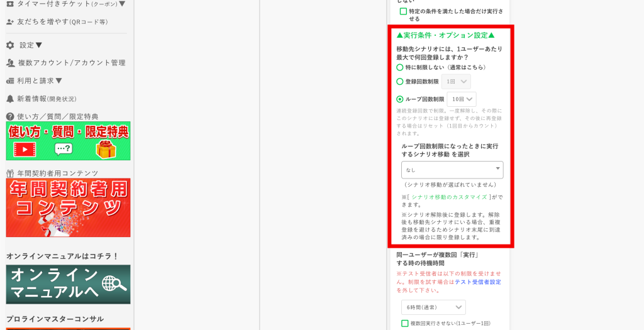Click the gift icon beside 年間契約者用コンテンツ
644x330 pixels.
[10, 173]
